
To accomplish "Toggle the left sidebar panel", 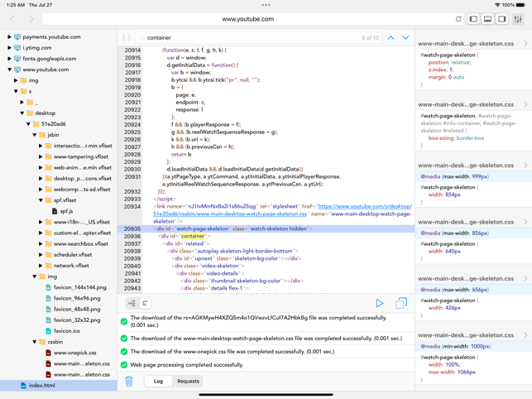I will click(473, 19).
